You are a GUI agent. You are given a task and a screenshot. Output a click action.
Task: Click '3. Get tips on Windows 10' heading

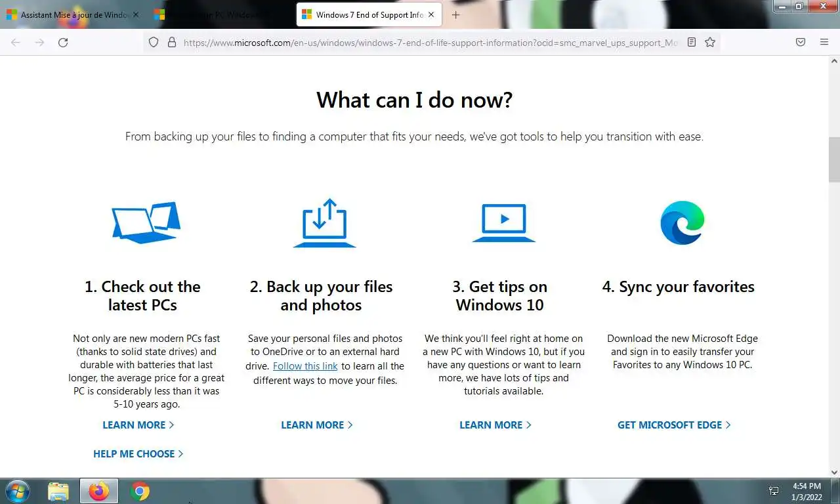click(x=499, y=296)
